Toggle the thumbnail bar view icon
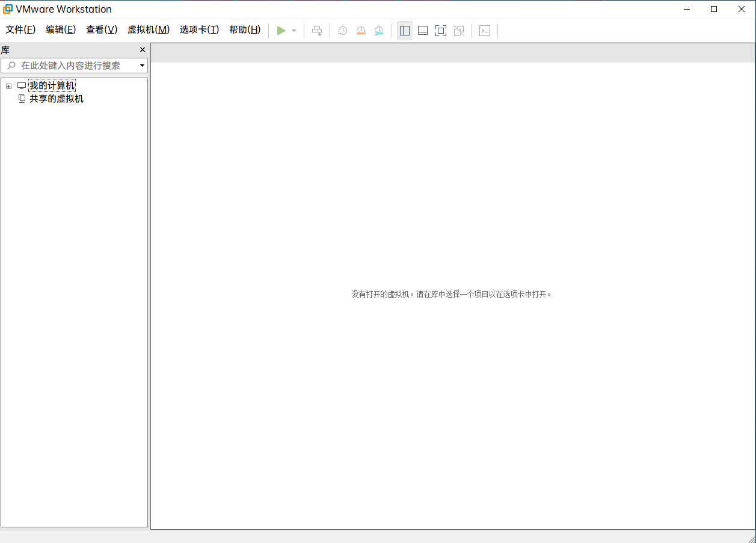 tap(423, 31)
